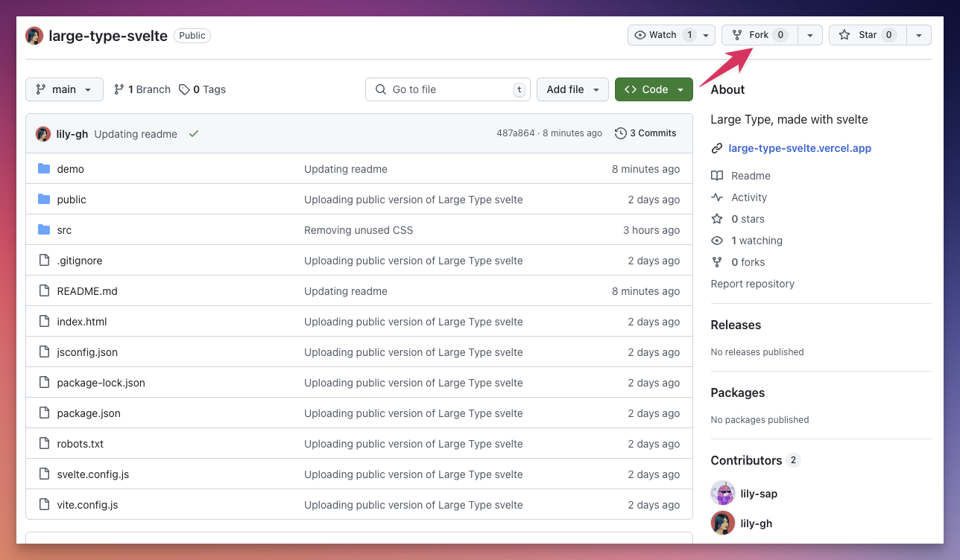Open the lily-gh username in commit header
The height and width of the screenshot is (560, 960).
(72, 134)
